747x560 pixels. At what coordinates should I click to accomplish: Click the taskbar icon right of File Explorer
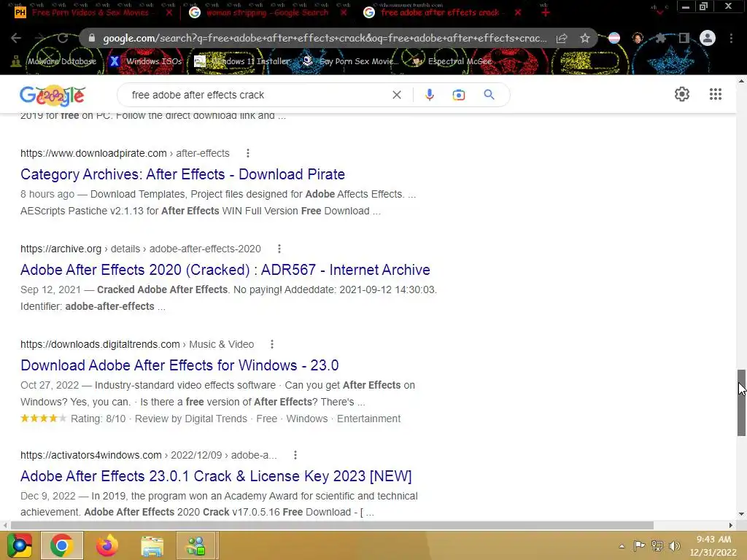pyautogui.click(x=197, y=545)
